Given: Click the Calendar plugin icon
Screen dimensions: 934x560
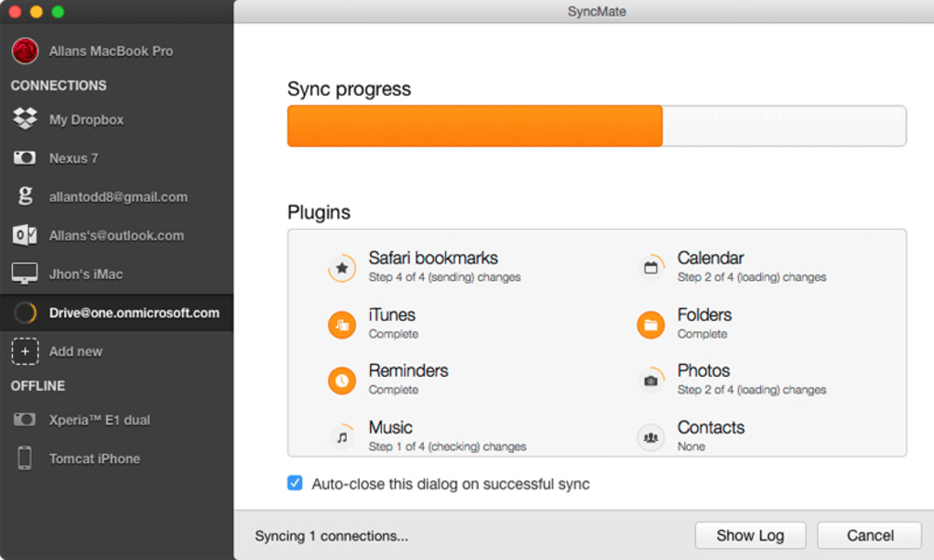Looking at the screenshot, I should click(x=650, y=268).
